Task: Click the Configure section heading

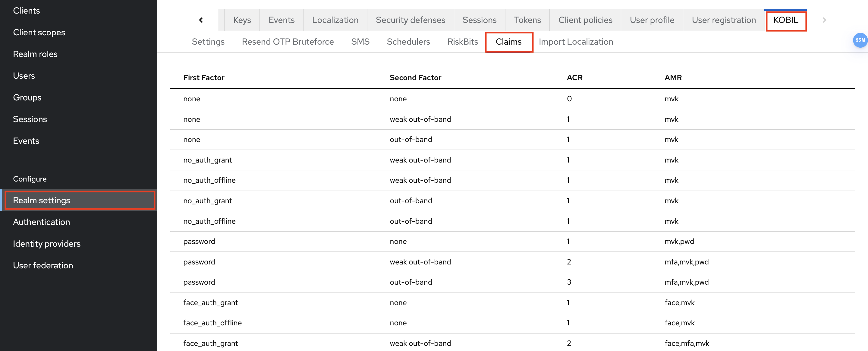Action: [x=30, y=179]
